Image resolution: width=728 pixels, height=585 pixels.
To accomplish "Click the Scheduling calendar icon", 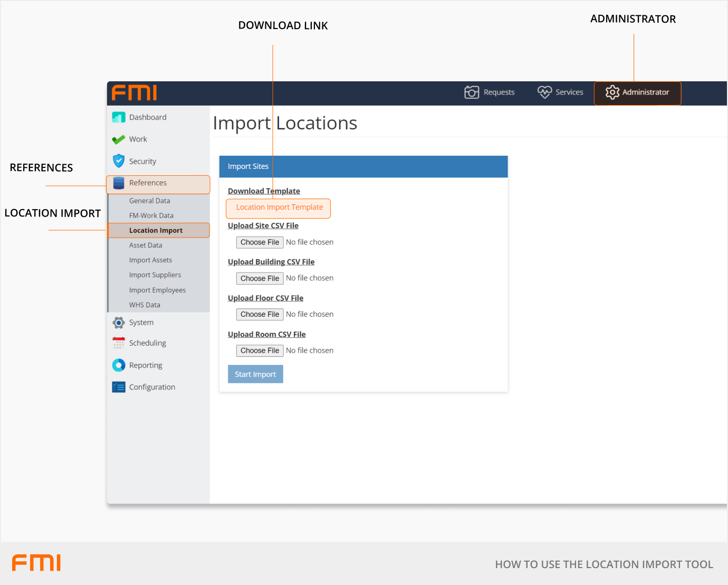I will point(119,343).
